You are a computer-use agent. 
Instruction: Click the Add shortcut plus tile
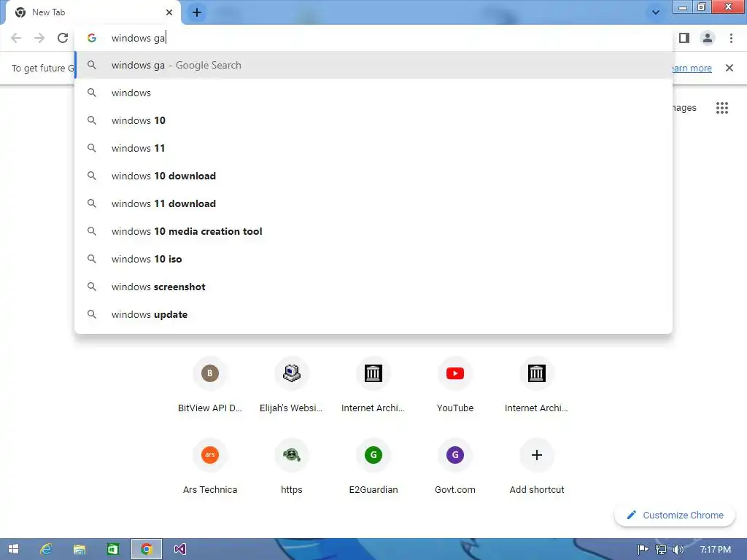[536, 466]
